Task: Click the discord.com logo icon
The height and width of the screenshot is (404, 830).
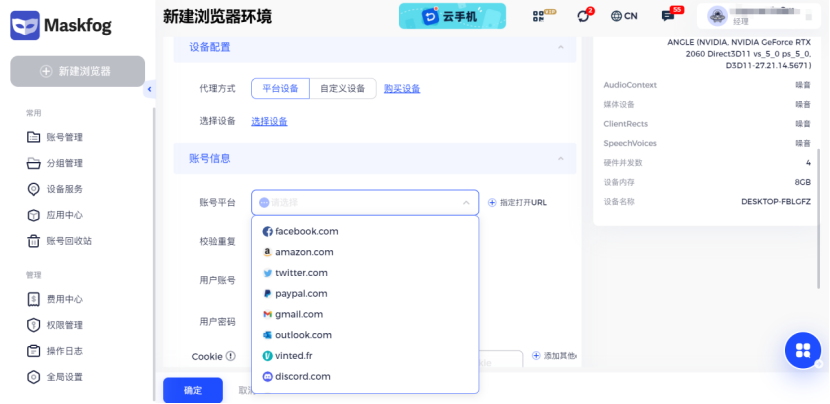Action: tap(267, 376)
